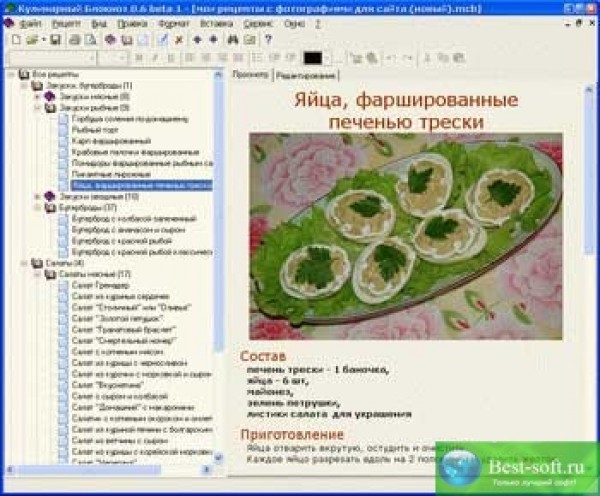Increase paragraph indent

tap(290, 58)
